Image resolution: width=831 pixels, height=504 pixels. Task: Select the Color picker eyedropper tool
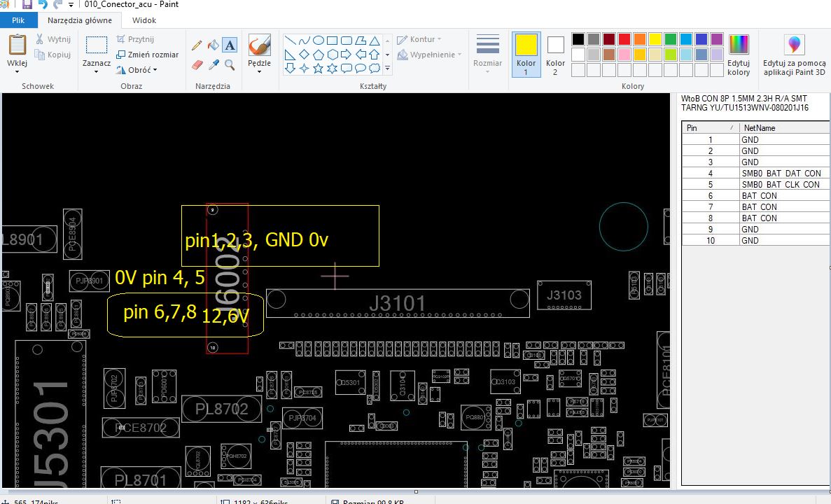(x=213, y=64)
